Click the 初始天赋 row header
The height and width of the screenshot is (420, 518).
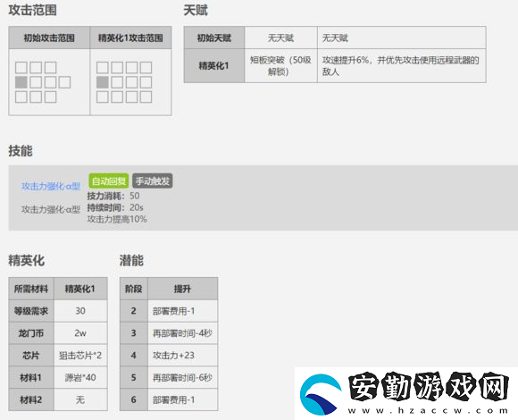click(214, 38)
